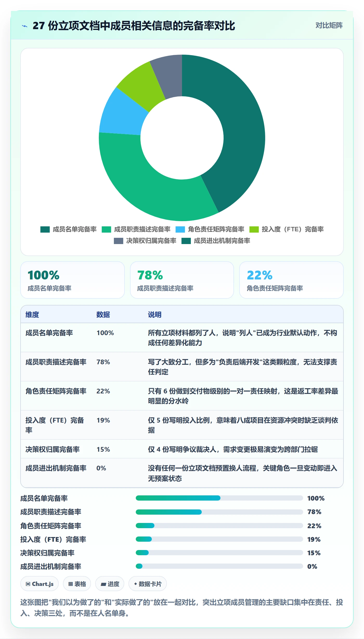Click the 成员进出机制完备率 0% progress bar

click(x=219, y=566)
